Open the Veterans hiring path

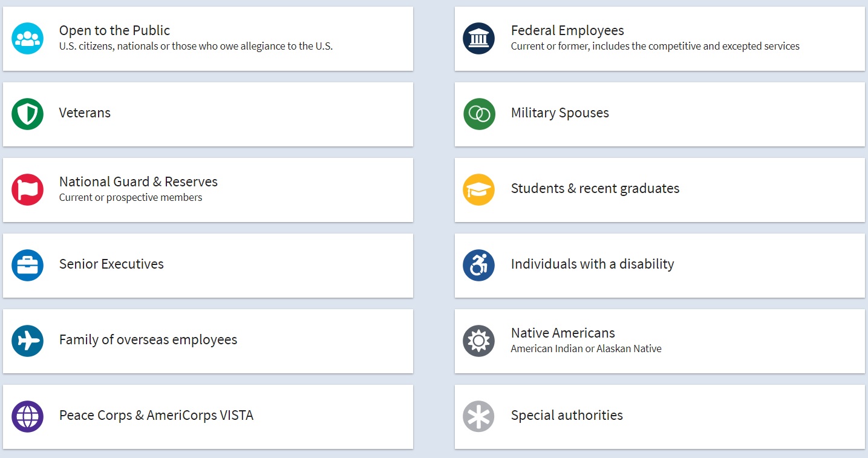85,113
